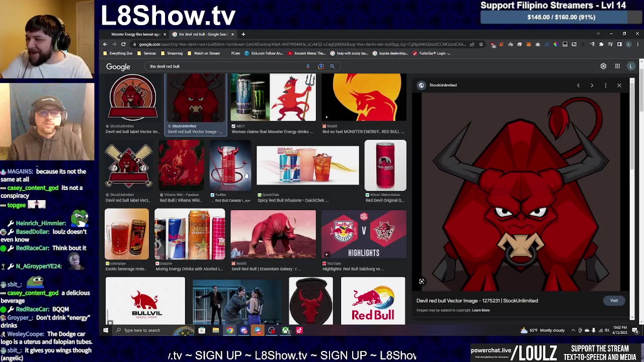This screenshot has height=362, width=644.
Task: Open Learn More copyright link
Action: pos(480,310)
